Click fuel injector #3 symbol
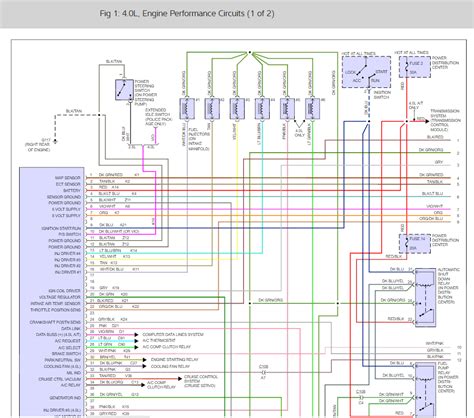 pyautogui.click(x=237, y=108)
